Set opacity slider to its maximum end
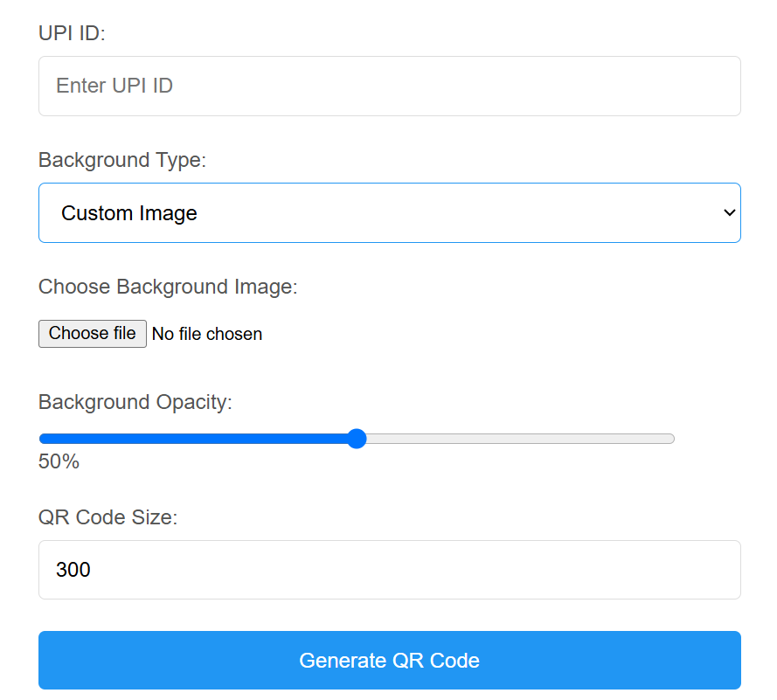This screenshot has width=777, height=700. click(670, 439)
